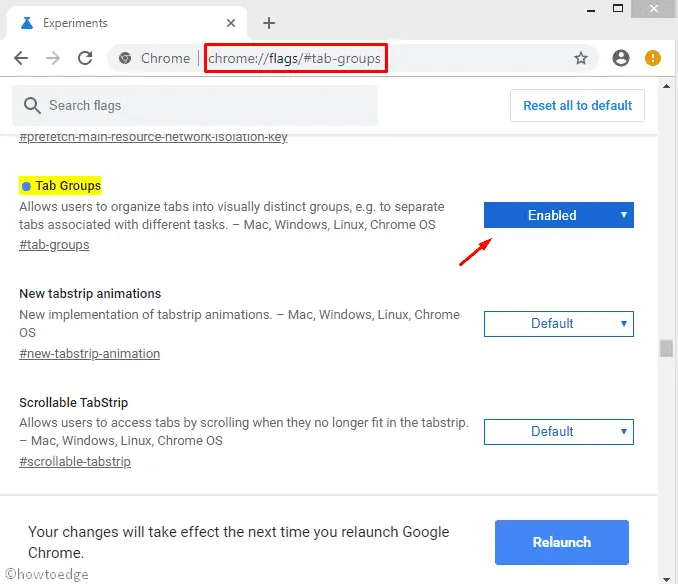Go back using the back arrow

(21, 58)
